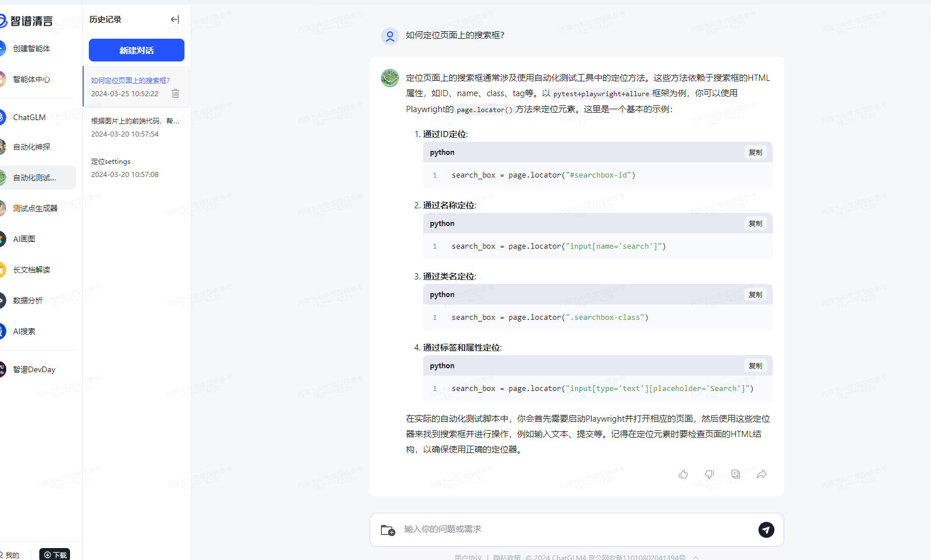Open the 定位settings history conversation
931x560 pixels.
tap(136, 168)
